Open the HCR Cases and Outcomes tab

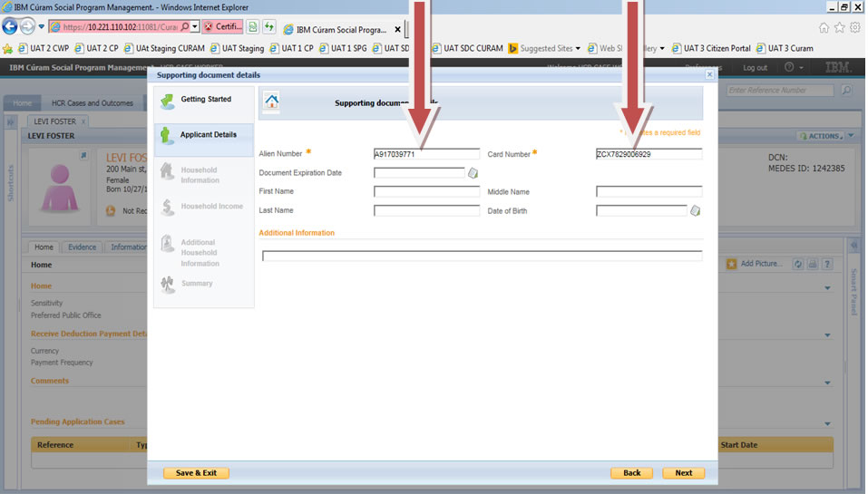(x=93, y=103)
